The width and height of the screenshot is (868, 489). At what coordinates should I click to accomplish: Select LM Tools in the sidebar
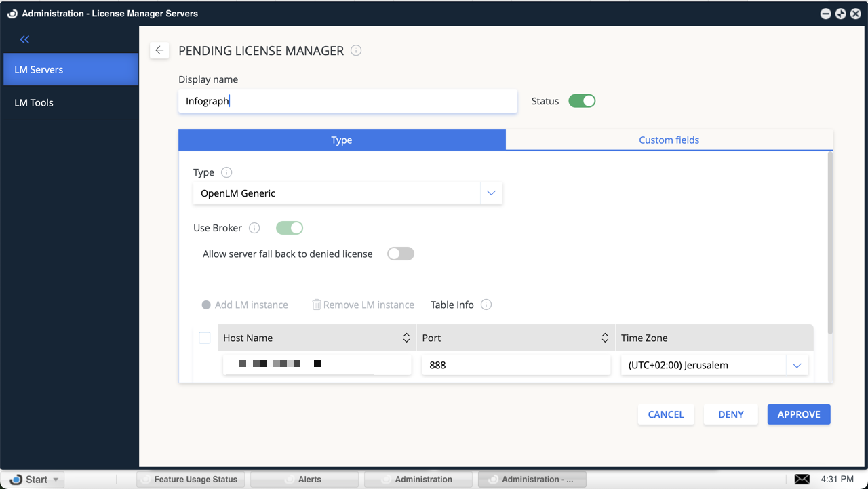point(34,103)
